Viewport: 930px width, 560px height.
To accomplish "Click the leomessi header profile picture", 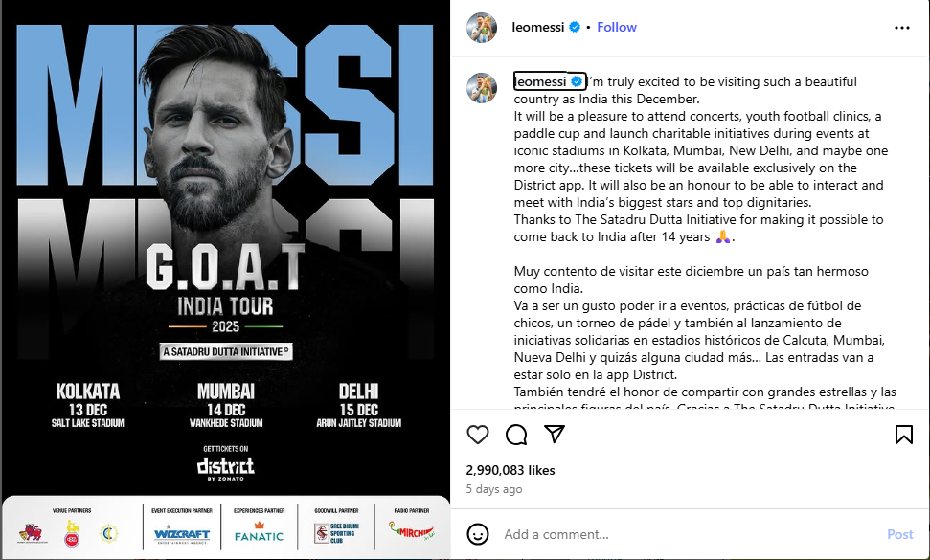I will (x=482, y=28).
